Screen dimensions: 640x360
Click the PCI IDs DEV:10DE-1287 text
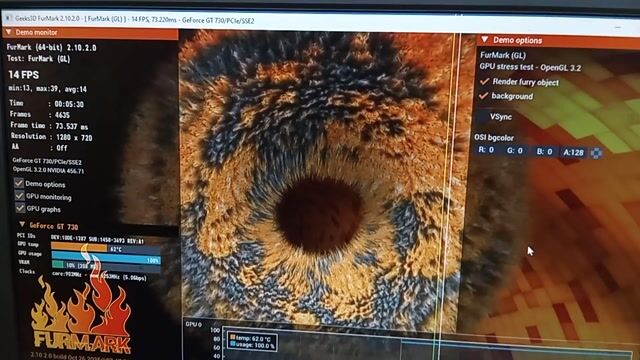97,239
